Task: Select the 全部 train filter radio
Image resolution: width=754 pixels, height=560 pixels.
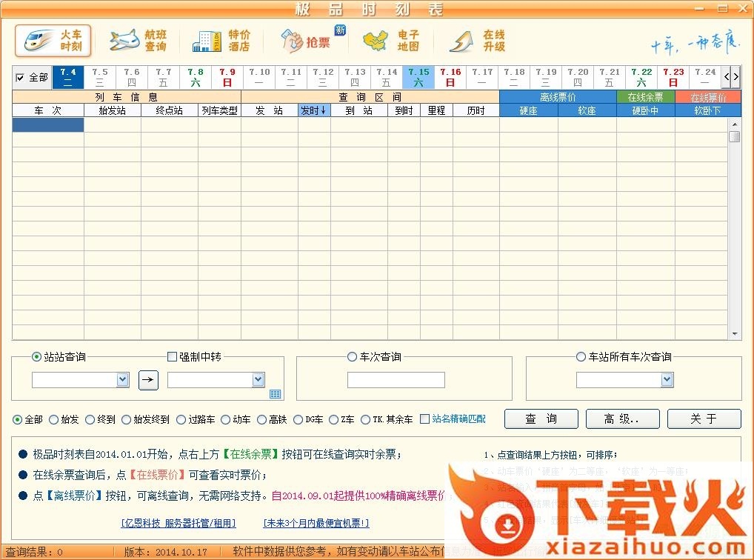Action: coord(17,419)
